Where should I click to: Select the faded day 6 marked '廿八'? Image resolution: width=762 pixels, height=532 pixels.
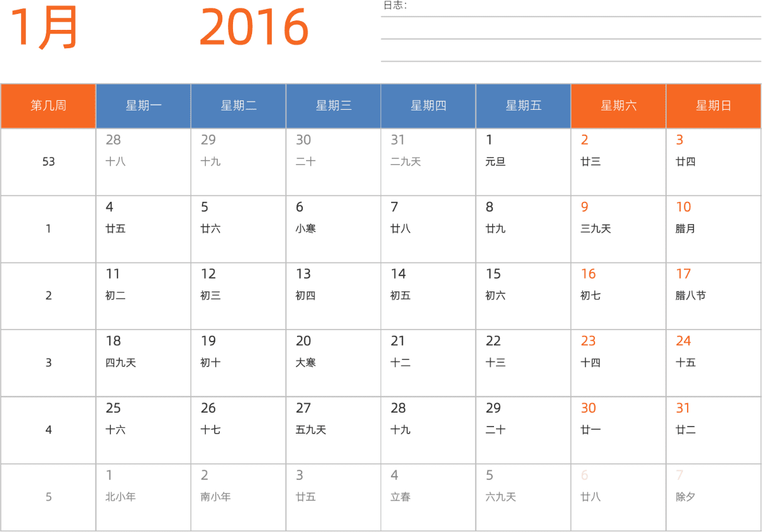[x=618, y=498]
